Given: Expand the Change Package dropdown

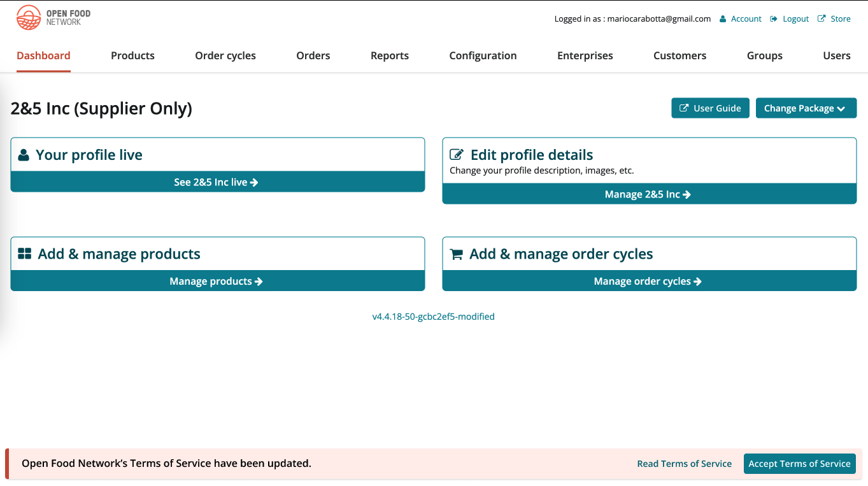Looking at the screenshot, I should click(806, 108).
